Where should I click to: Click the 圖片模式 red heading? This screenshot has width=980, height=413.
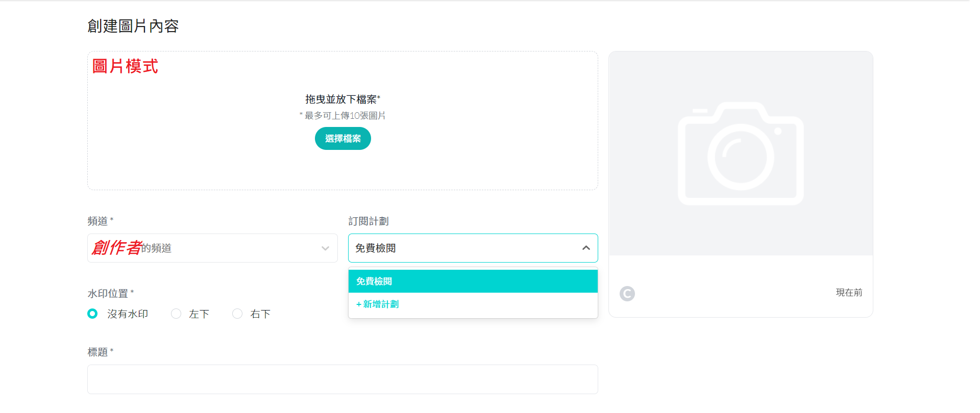pyautogui.click(x=124, y=66)
